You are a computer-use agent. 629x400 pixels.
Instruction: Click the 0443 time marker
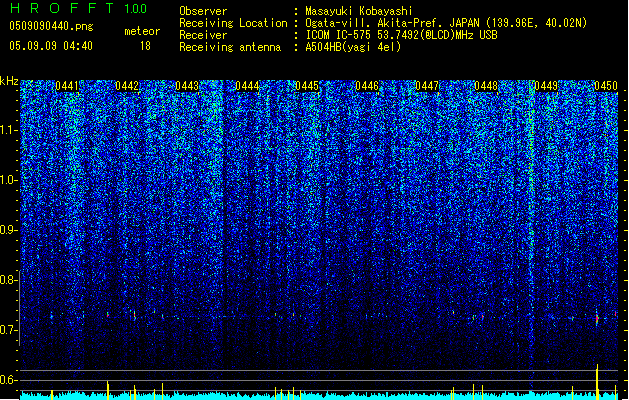point(187,86)
